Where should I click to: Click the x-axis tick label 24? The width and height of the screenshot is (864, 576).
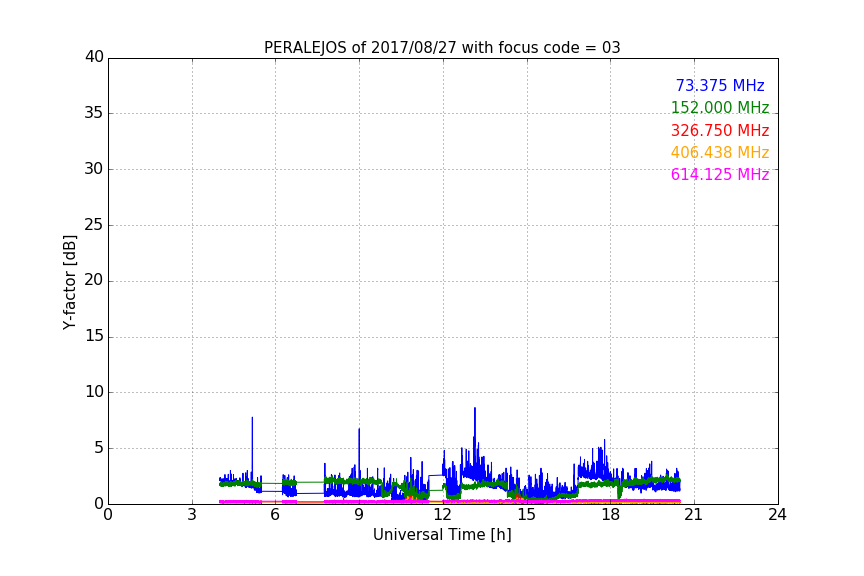pos(777,515)
